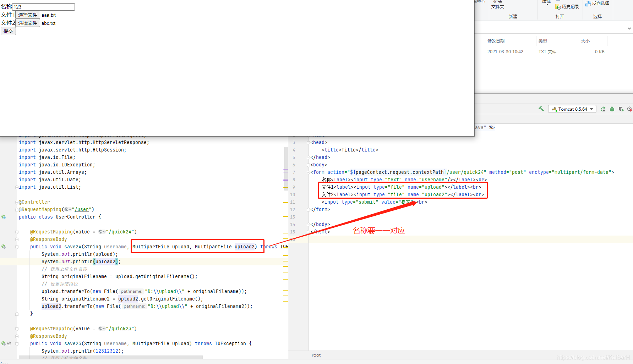Image resolution: width=633 pixels, height=364 pixels.
Task: Click the New folder (文件夹) button in Explorer
Action: coord(498,4)
